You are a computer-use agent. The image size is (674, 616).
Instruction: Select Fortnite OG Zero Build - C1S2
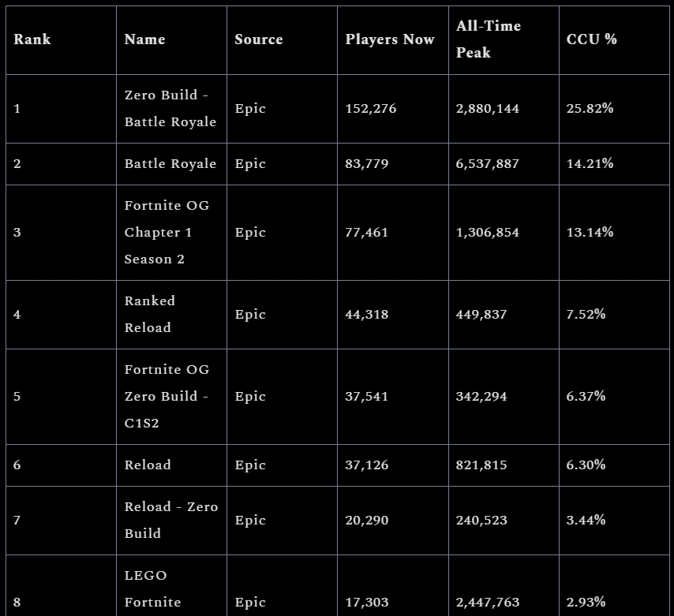click(x=167, y=396)
